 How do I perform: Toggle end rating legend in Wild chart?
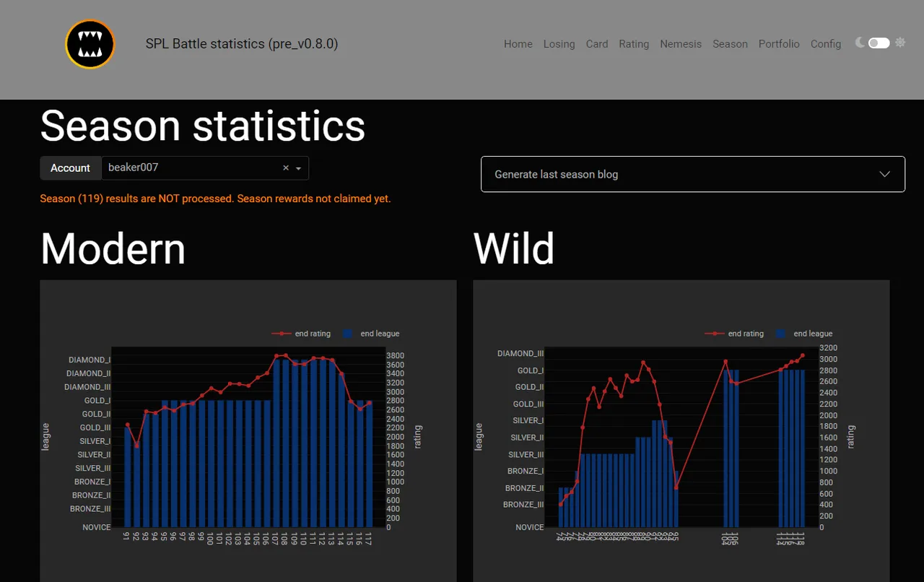(x=735, y=334)
